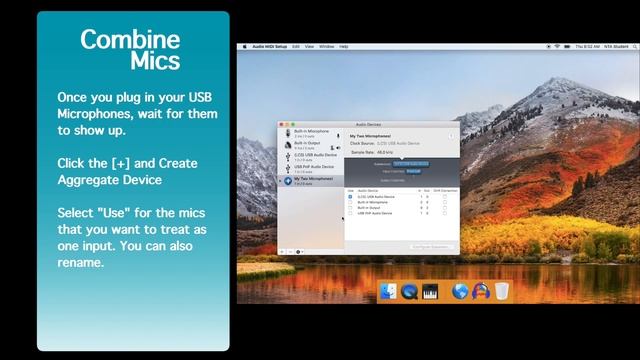Enable Drift Correction for the checked USB device
The image size is (640, 360).
pos(445,197)
